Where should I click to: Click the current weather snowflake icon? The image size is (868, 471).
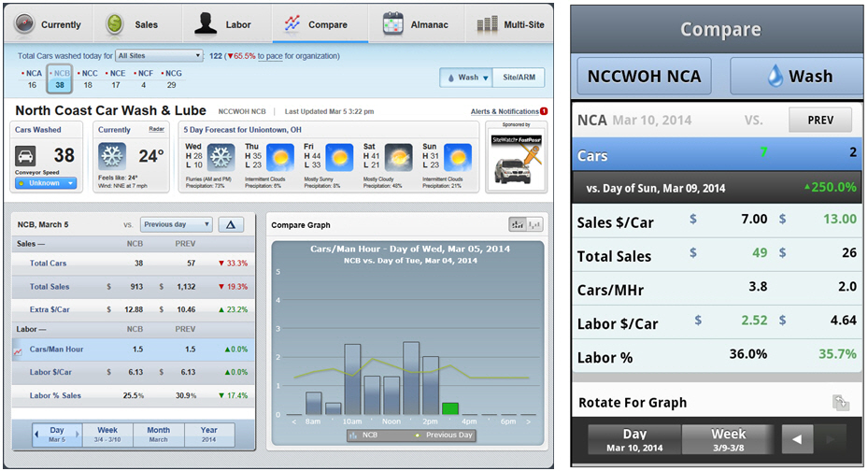112,157
